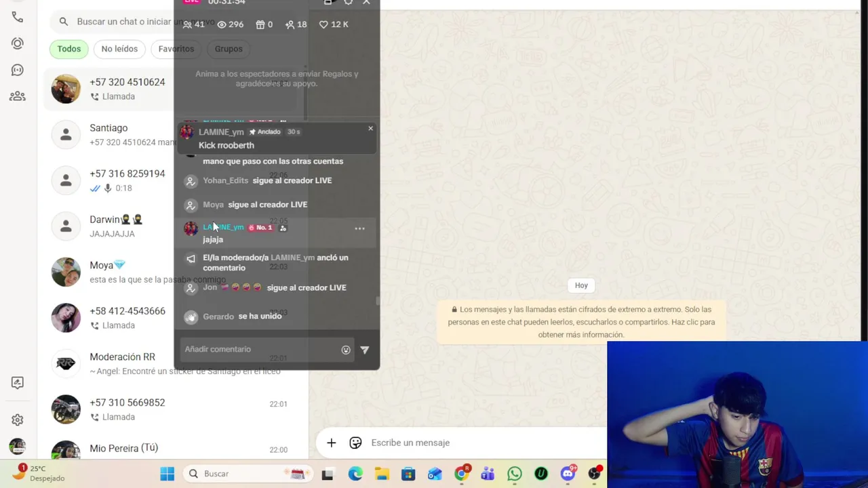The image size is (868, 488).
Task: Select the No leídos chat filter
Action: click(119, 49)
